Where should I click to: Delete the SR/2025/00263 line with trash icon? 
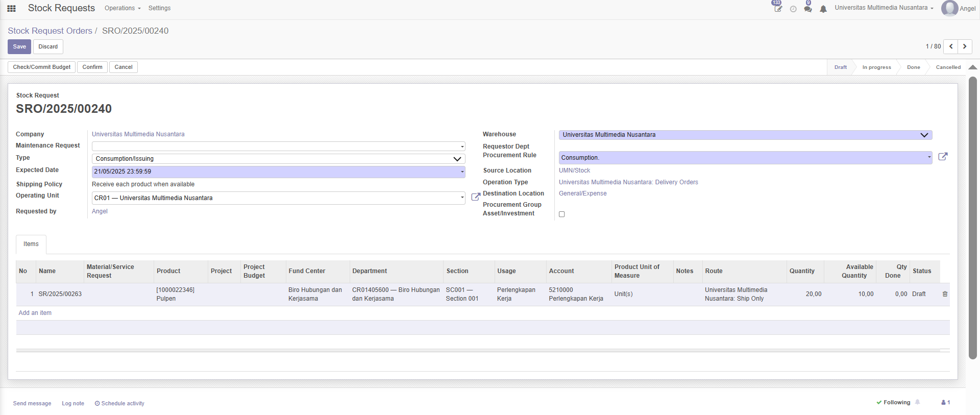pyautogui.click(x=945, y=294)
